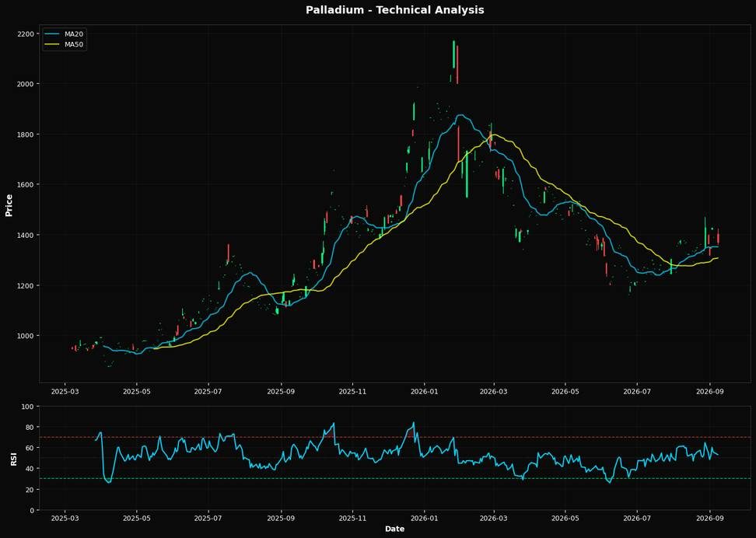Click 2026-03 date label under price chart
This screenshot has height=538, width=756.
click(x=494, y=391)
